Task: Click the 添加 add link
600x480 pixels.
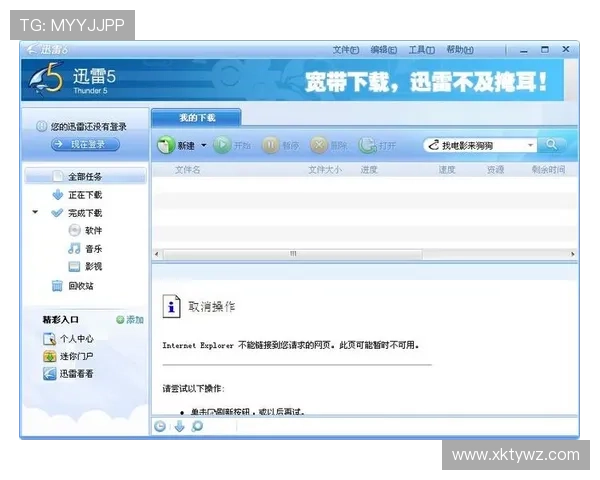Action: 130,320
